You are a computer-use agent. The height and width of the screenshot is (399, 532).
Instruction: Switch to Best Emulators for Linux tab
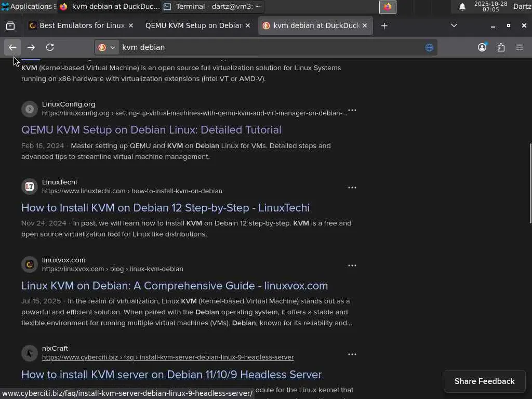pos(81,26)
